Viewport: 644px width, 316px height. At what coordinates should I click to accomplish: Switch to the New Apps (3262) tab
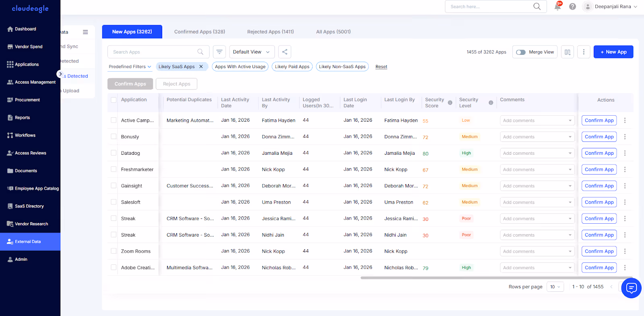[132, 32]
